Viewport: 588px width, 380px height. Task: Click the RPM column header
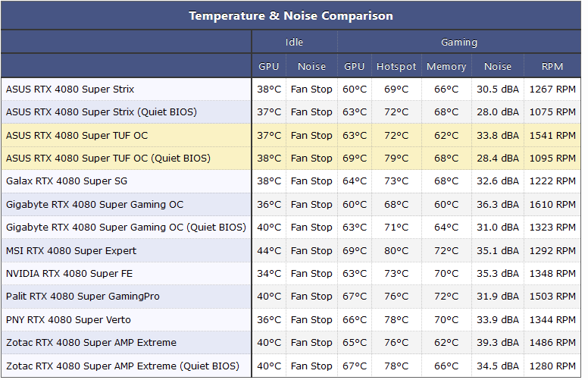(552, 67)
